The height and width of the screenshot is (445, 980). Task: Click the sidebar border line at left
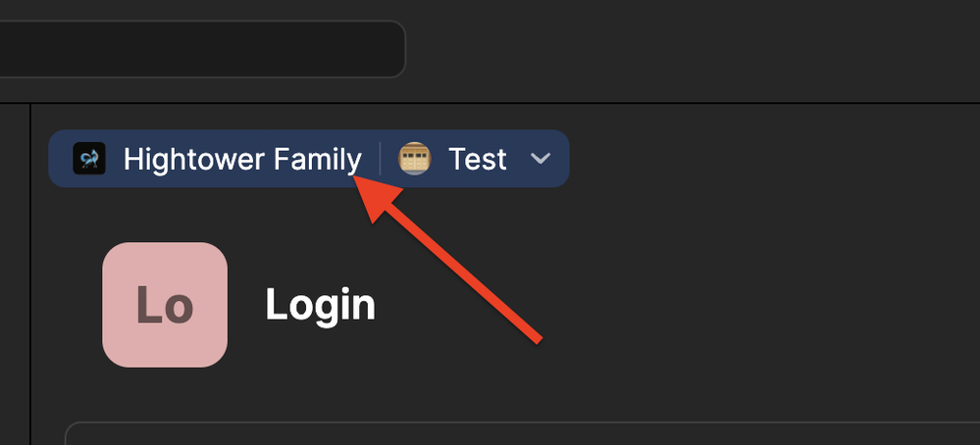(x=30, y=274)
